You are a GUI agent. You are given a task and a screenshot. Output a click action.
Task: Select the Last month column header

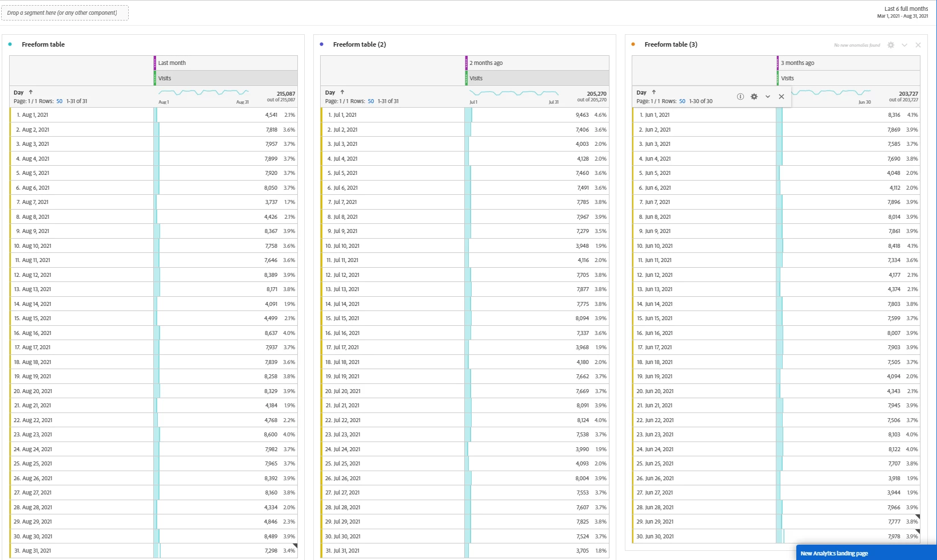227,63
